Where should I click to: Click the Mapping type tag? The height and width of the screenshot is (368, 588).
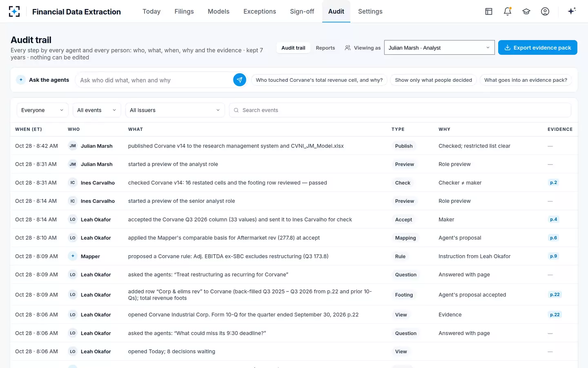pyautogui.click(x=405, y=238)
